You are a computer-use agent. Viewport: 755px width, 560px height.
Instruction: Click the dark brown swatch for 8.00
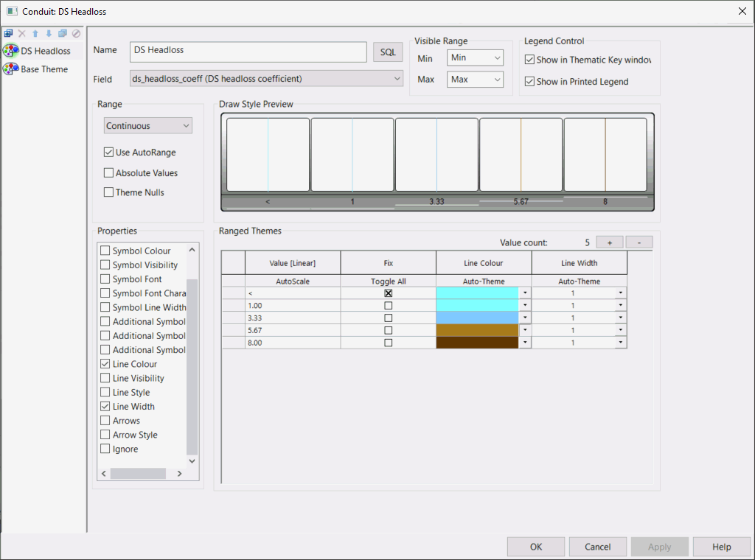point(477,343)
